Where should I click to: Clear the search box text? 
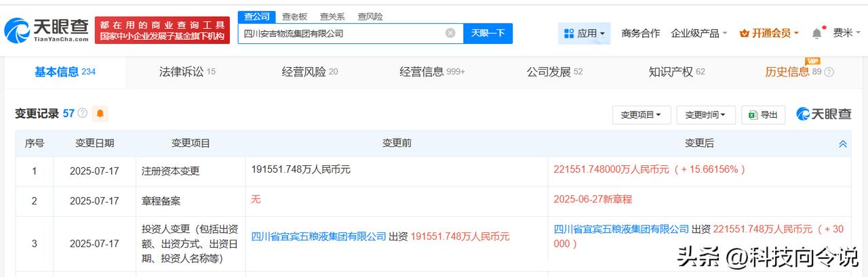pos(450,33)
